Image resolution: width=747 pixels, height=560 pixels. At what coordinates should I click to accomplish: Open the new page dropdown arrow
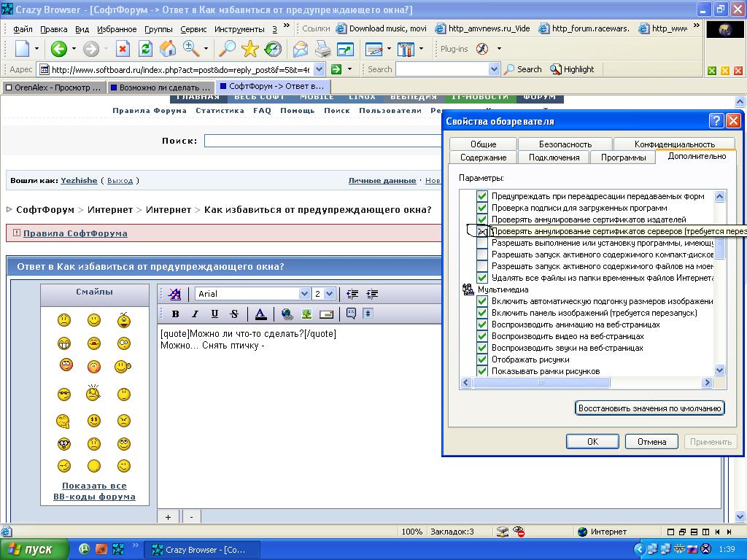[x=36, y=49]
